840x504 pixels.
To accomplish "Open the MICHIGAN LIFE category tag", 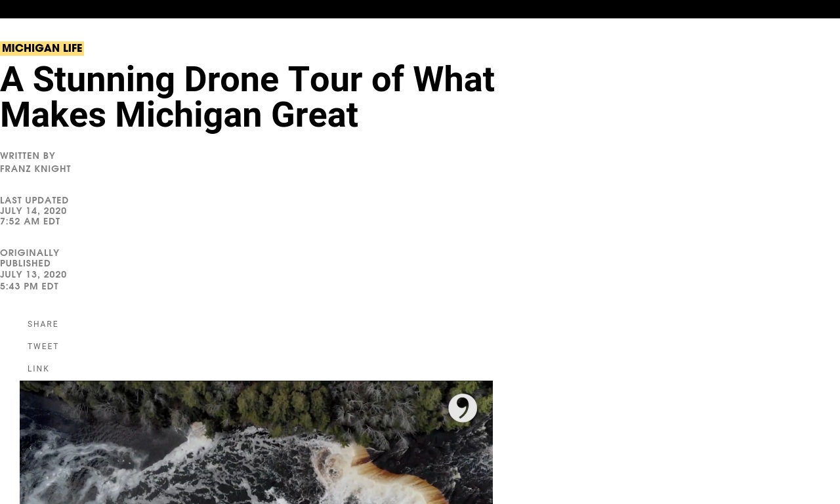I will pos(42,49).
